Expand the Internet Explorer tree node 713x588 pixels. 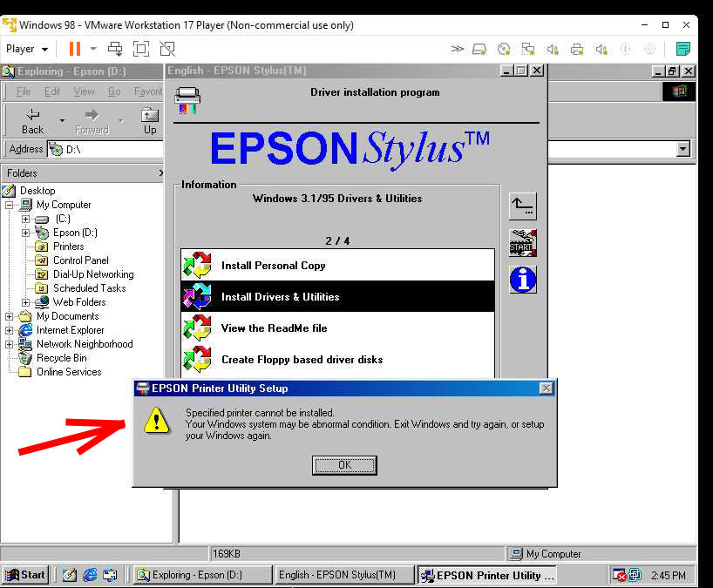pos(9,330)
